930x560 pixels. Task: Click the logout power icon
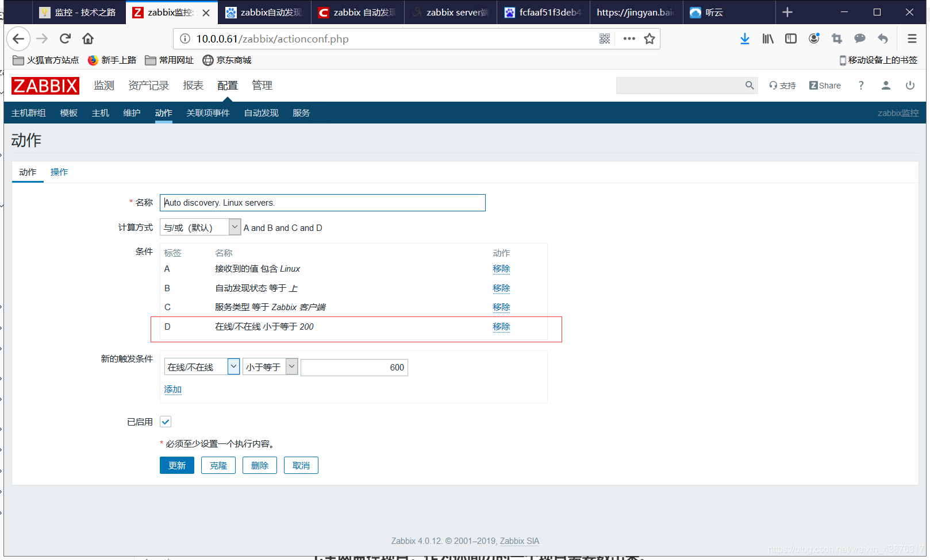click(910, 85)
